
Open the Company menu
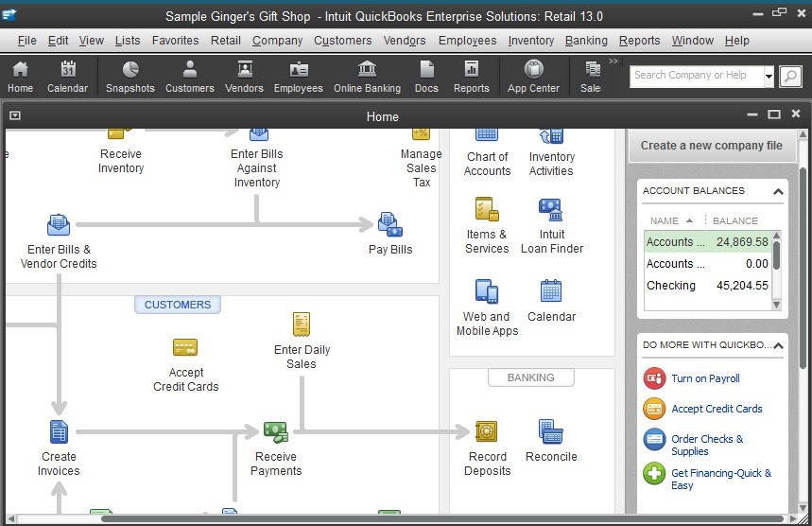tap(277, 41)
